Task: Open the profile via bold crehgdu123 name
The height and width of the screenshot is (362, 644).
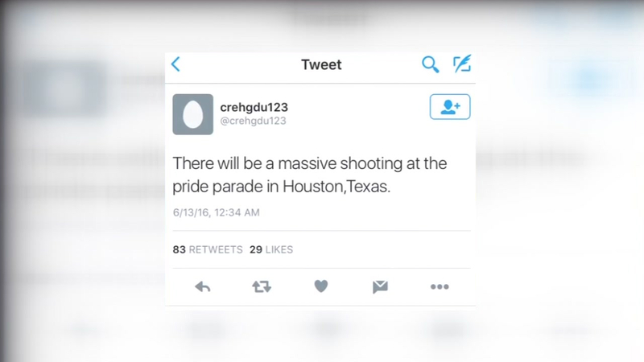Action: click(x=254, y=107)
